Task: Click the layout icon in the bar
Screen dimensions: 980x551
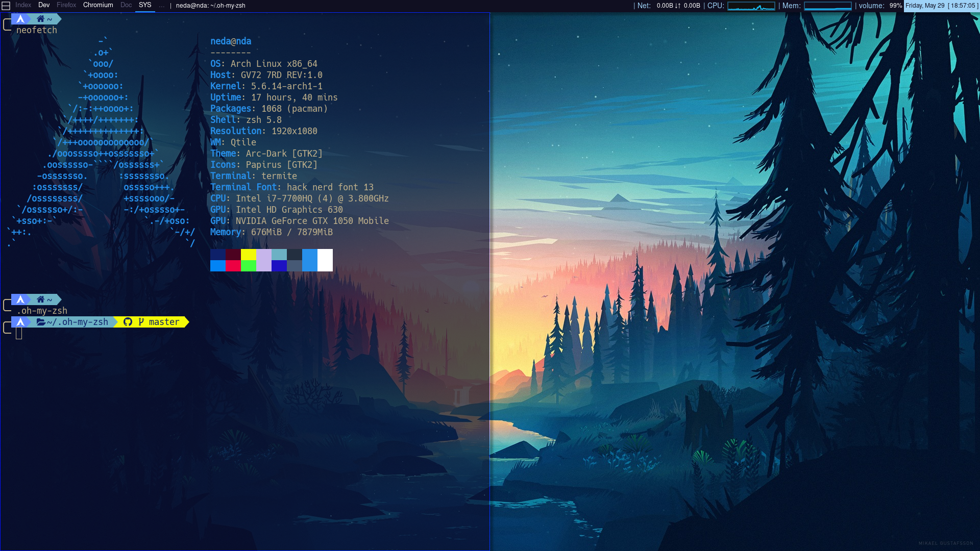Action: tap(6, 6)
